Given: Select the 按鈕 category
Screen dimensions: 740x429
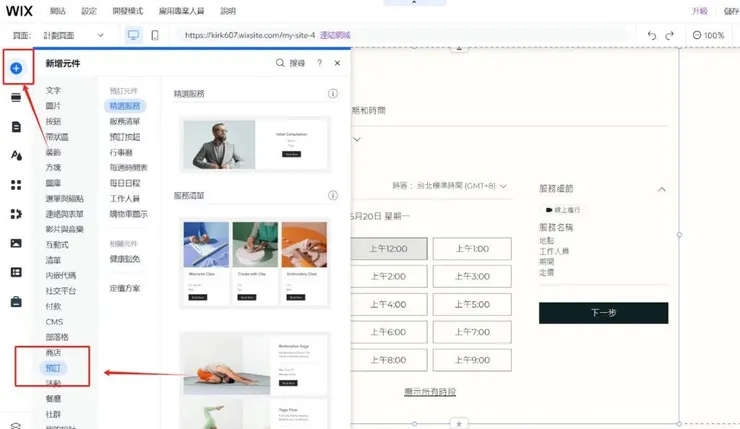Looking at the screenshot, I should pyautogui.click(x=53, y=121).
